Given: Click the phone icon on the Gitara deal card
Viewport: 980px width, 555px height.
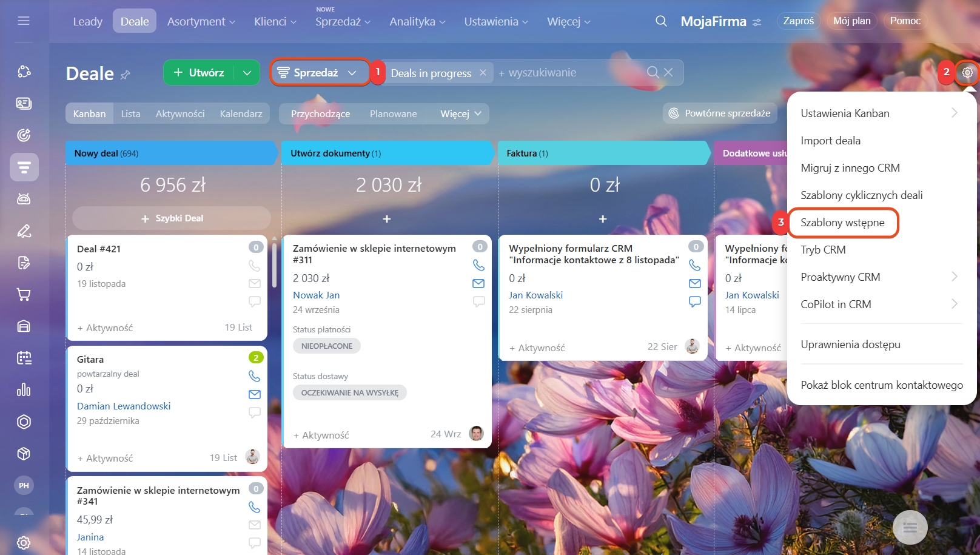Looking at the screenshot, I should [254, 376].
